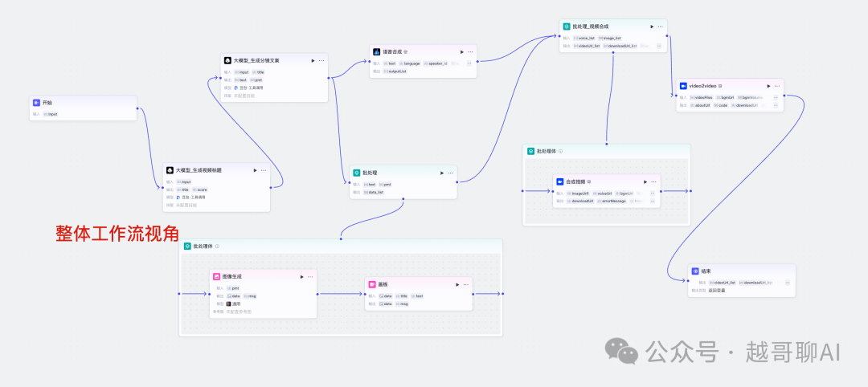Open more options menu of 画板
This screenshot has height=387, width=868.
tap(466, 284)
